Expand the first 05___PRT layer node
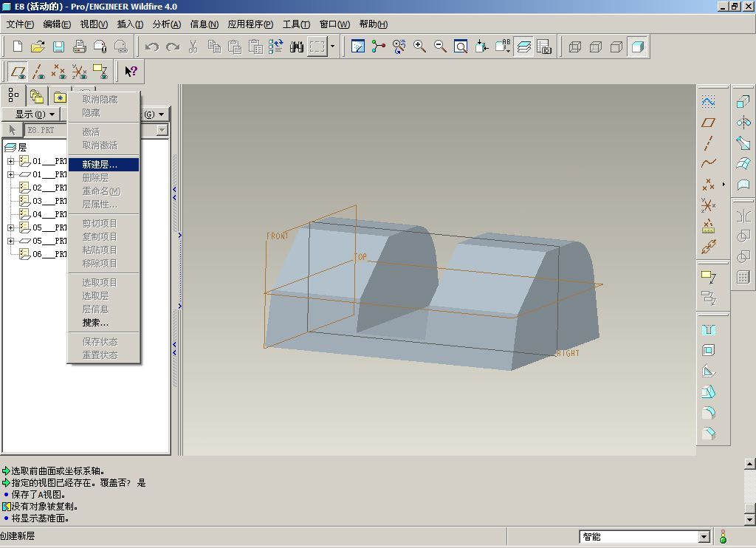756x548 pixels. click(x=10, y=227)
